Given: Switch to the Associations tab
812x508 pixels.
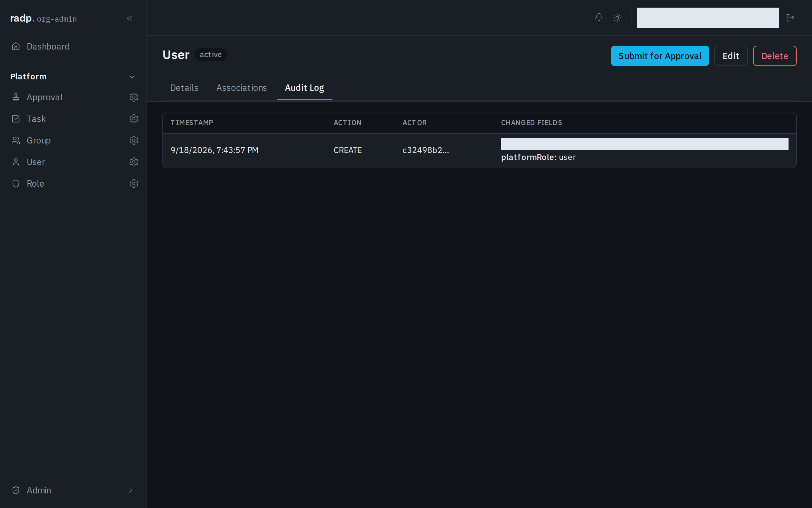Looking at the screenshot, I should point(241,88).
